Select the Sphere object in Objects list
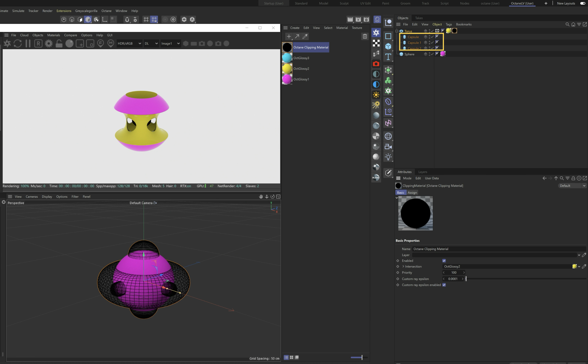The image size is (588, 364). coord(409,54)
